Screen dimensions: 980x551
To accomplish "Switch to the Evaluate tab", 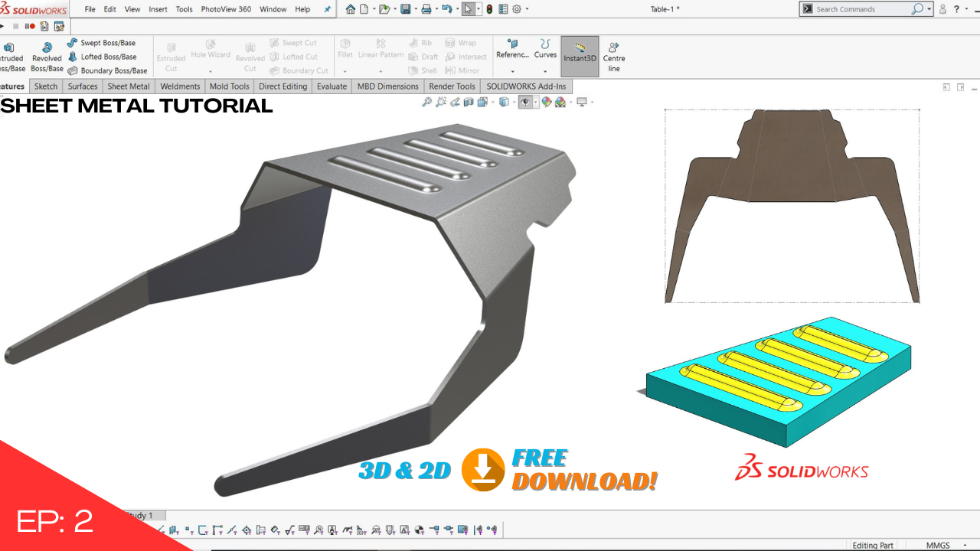I will tap(332, 86).
